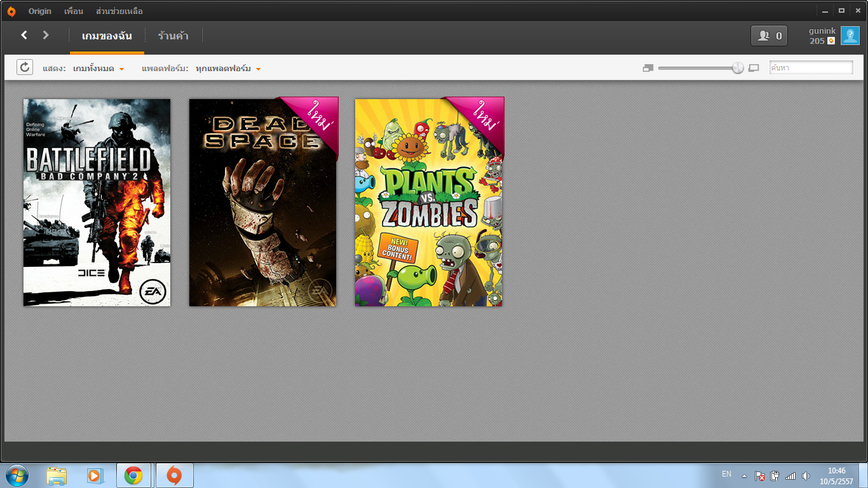868x488 pixels.
Task: Open the friends list button showing 0
Action: [770, 36]
